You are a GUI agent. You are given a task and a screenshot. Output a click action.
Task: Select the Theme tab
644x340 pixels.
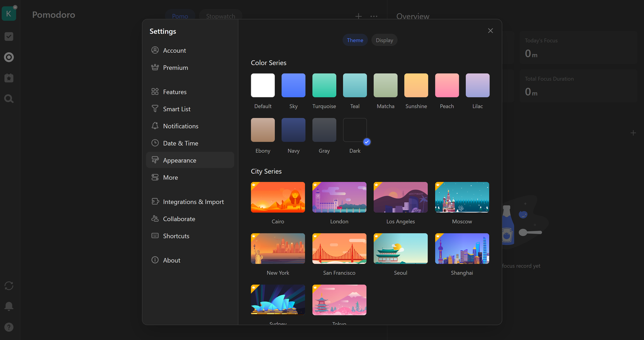coord(355,40)
